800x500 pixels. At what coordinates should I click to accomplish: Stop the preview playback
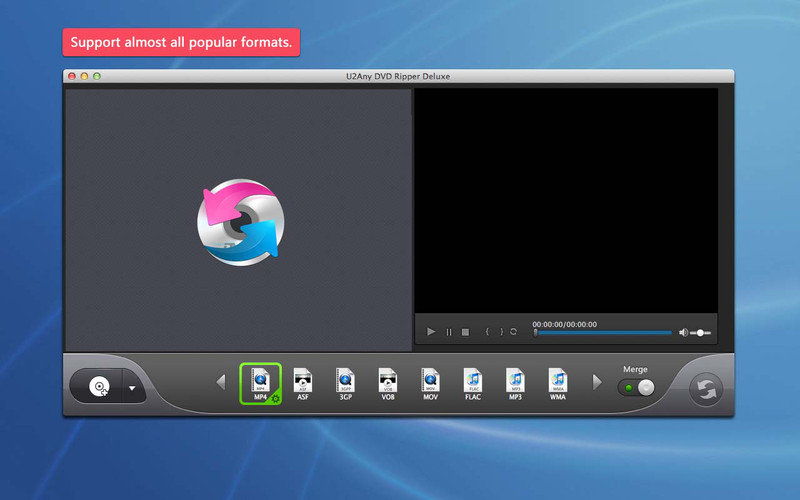pos(465,332)
